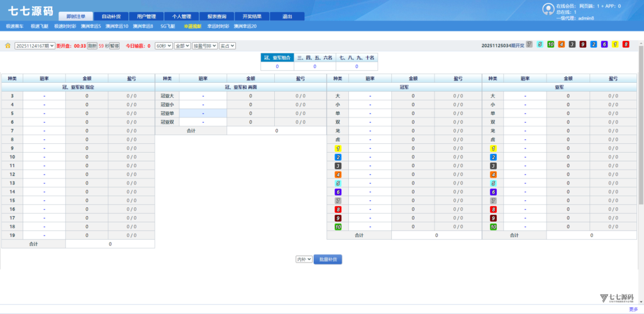The image size is (644, 314).
Task: Click the vertical scrollbar on the right
Action: 640,126
